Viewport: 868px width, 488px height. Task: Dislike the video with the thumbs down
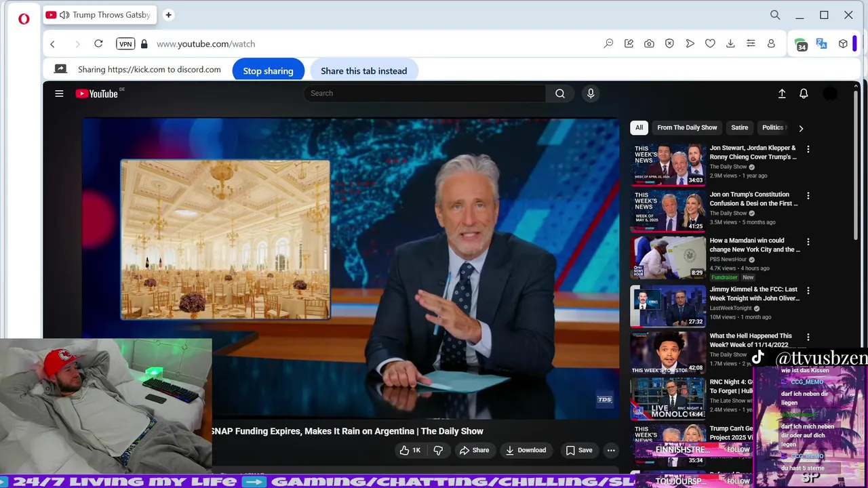(x=438, y=450)
